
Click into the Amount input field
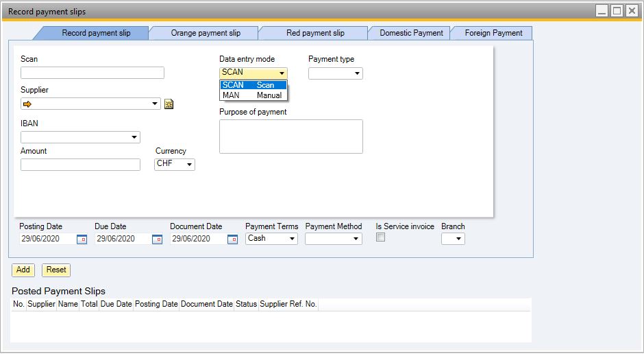pyautogui.click(x=81, y=165)
